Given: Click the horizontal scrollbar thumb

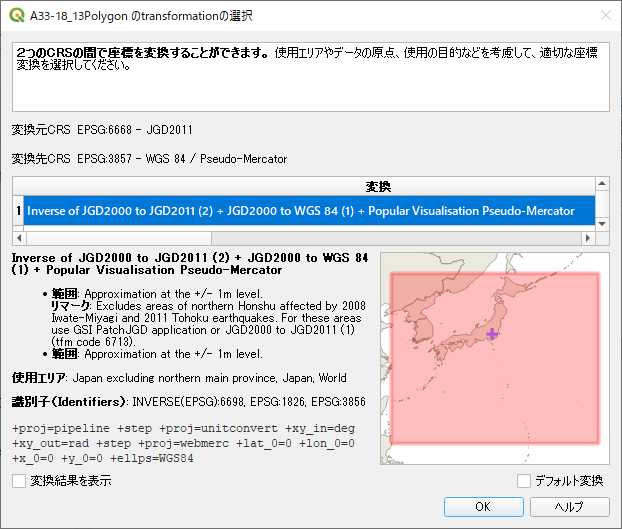Looking at the screenshot, I should coord(119,238).
